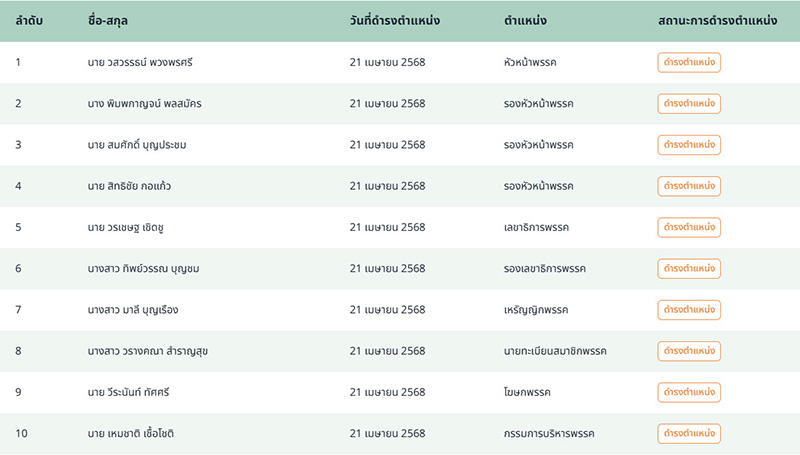Select the name นาย สิทธิชัย กอแก้ว
800x455 pixels.
click(130, 186)
